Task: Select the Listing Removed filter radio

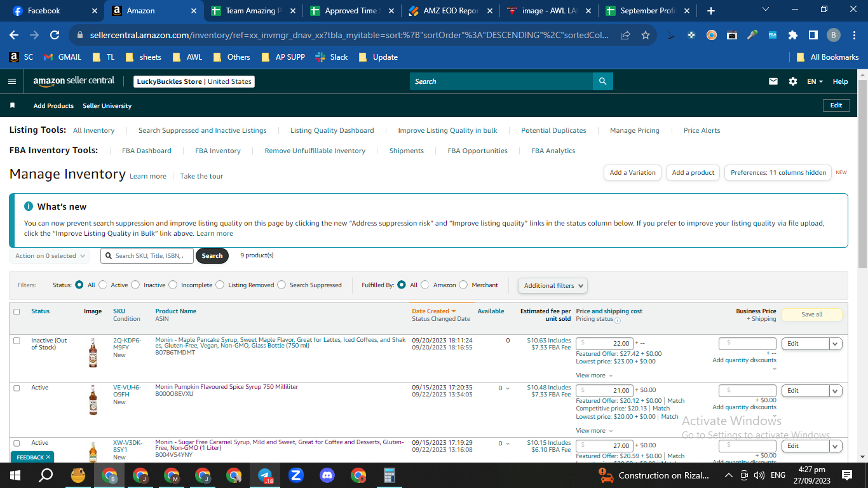Action: coord(220,285)
